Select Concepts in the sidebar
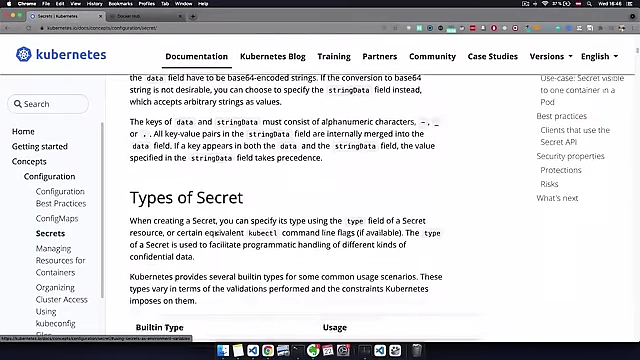 29,162
